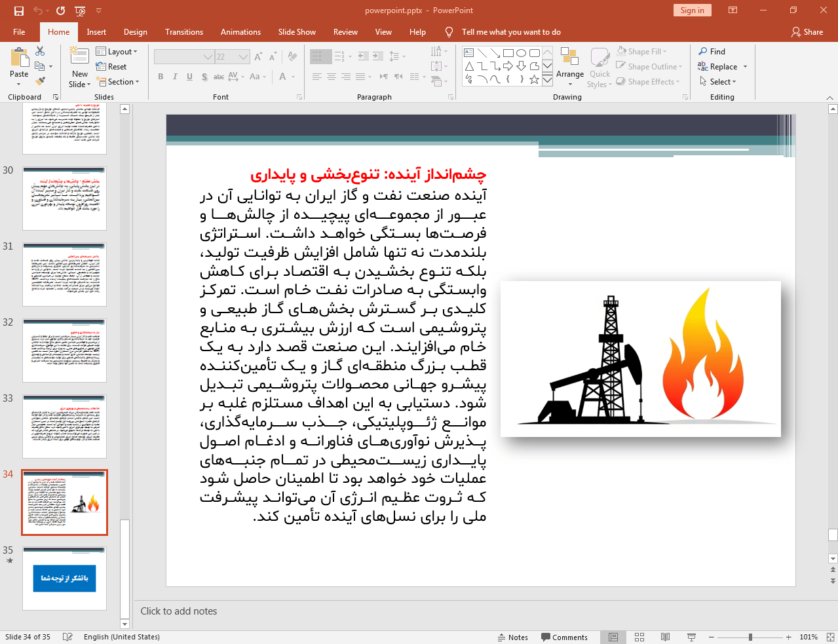Viewport: 838px width, 644px height.
Task: Open Reading View from status bar
Action: point(665,637)
